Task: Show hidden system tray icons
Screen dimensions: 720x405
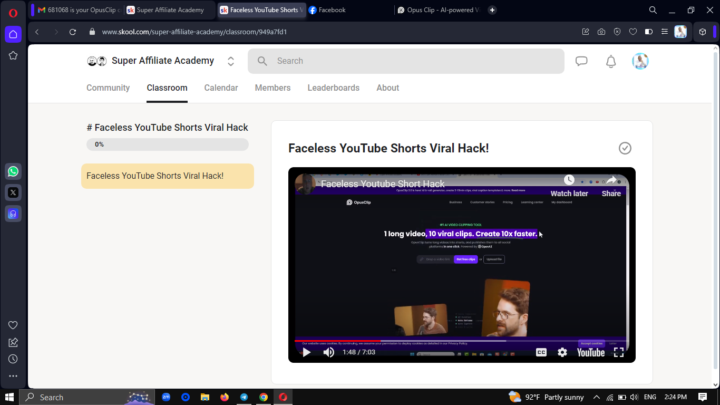Action: (596, 397)
